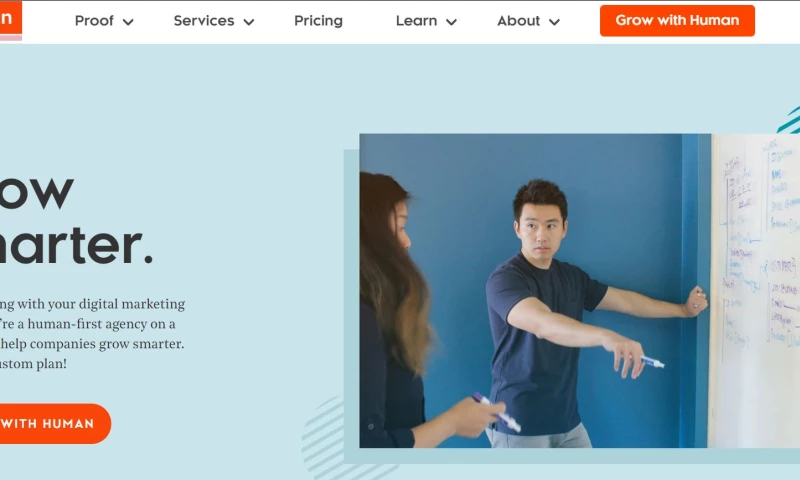Click the whiteboard in the hero photo
Image resolution: width=800 pixels, height=480 pixels.
pyautogui.click(x=755, y=290)
